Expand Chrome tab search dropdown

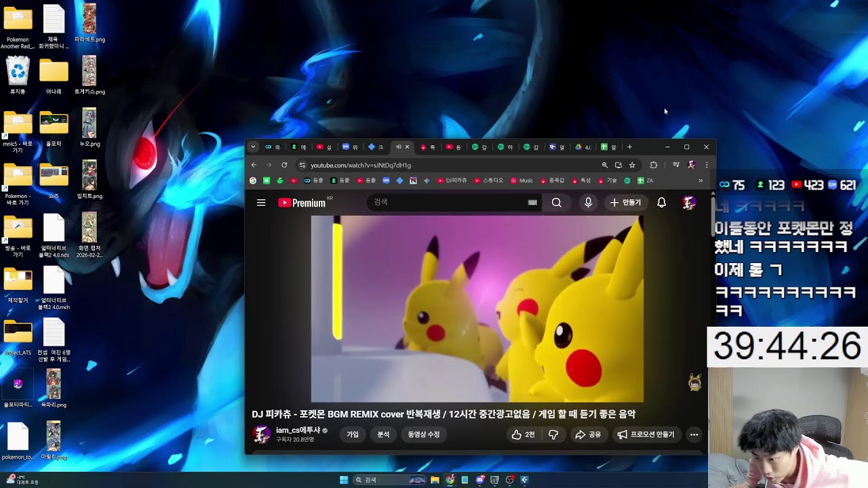pyautogui.click(x=253, y=146)
